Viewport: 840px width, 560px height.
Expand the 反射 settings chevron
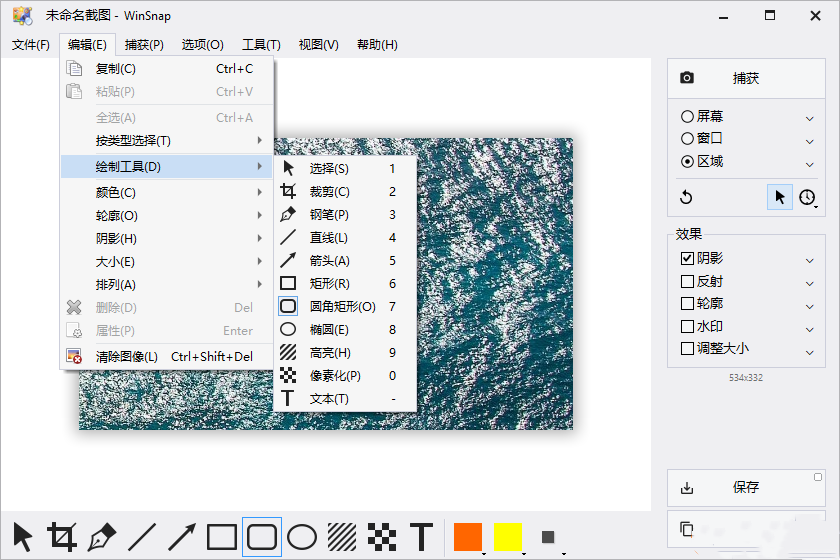pos(810,284)
